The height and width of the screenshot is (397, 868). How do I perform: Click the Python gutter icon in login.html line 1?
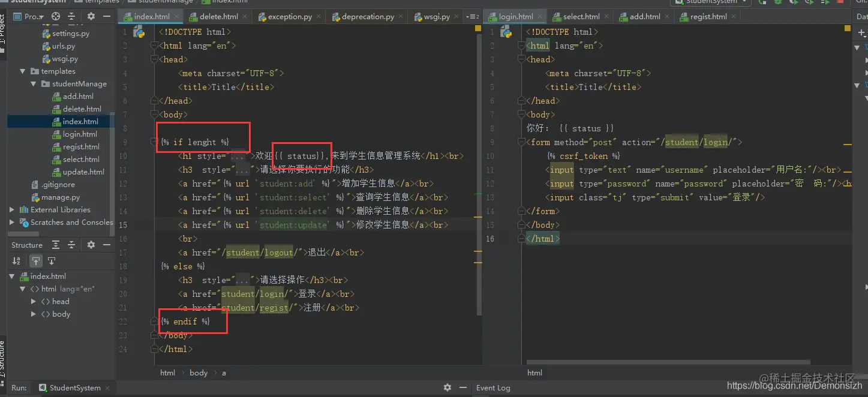pos(505,32)
